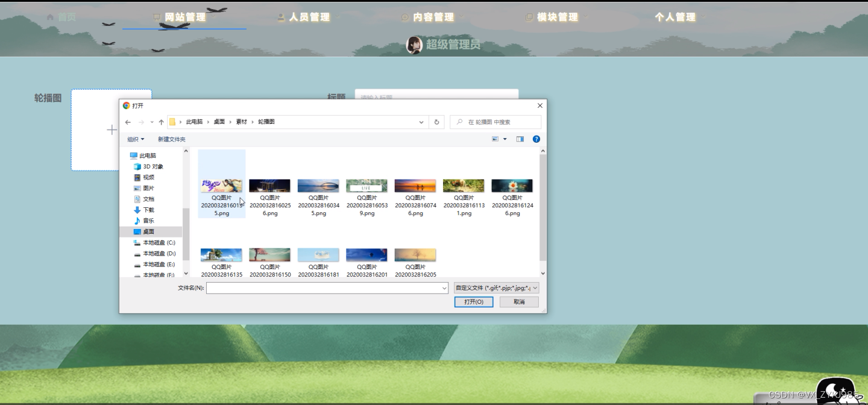Image resolution: width=868 pixels, height=405 pixels.
Task: Click the 打开(O) button
Action: pyautogui.click(x=474, y=302)
